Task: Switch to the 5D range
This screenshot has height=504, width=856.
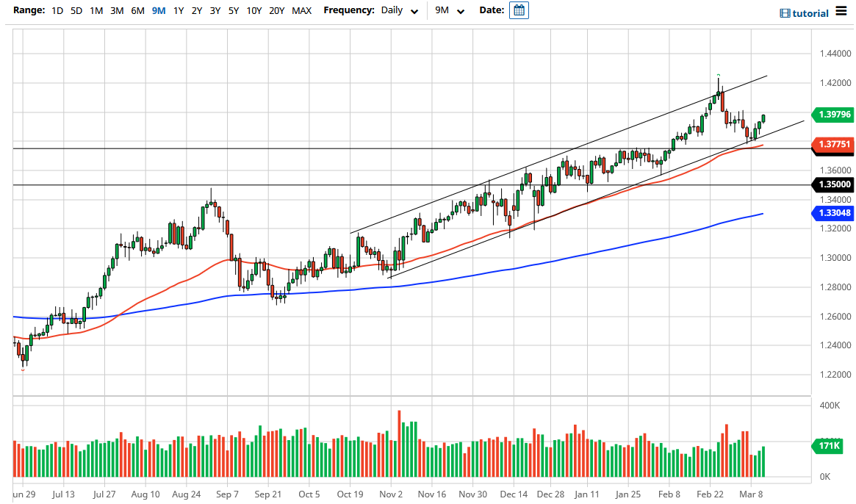Action: click(76, 11)
